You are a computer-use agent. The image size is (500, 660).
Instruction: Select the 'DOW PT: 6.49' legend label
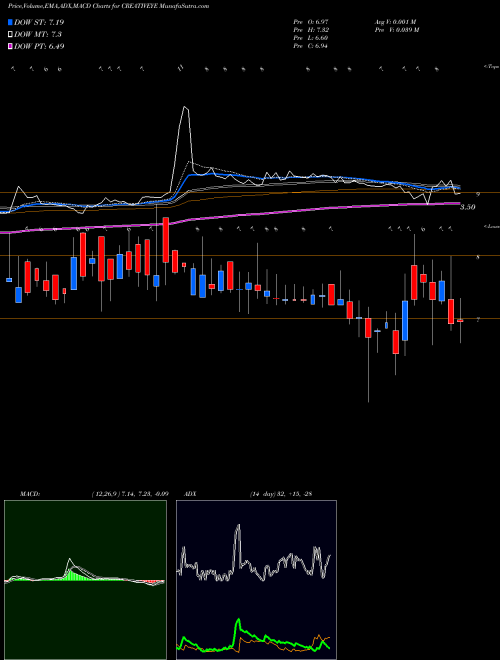pos(39,46)
